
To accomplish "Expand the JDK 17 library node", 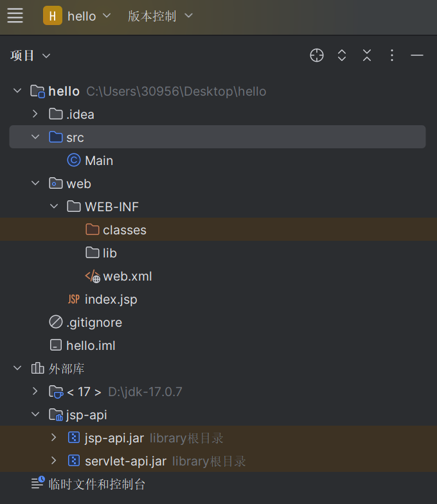I will click(x=35, y=392).
